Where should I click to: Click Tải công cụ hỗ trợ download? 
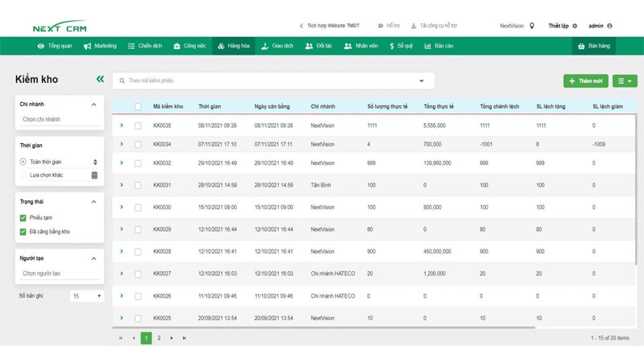coord(434,26)
